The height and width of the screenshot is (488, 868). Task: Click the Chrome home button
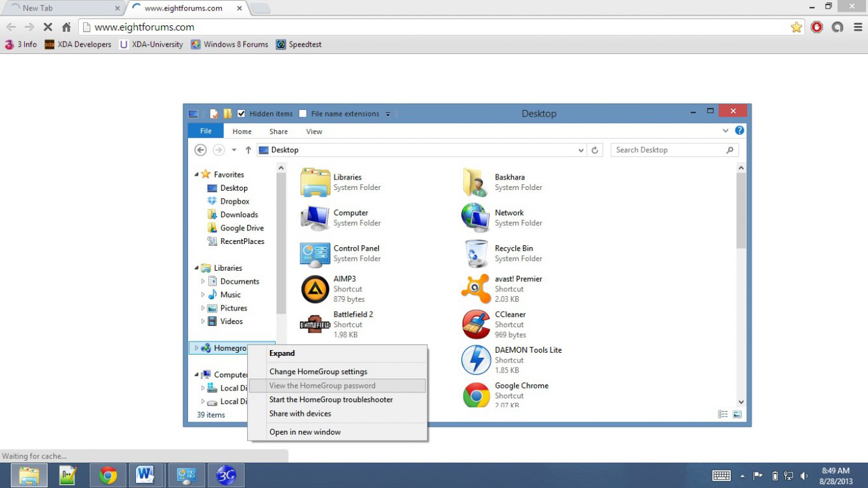tap(66, 27)
